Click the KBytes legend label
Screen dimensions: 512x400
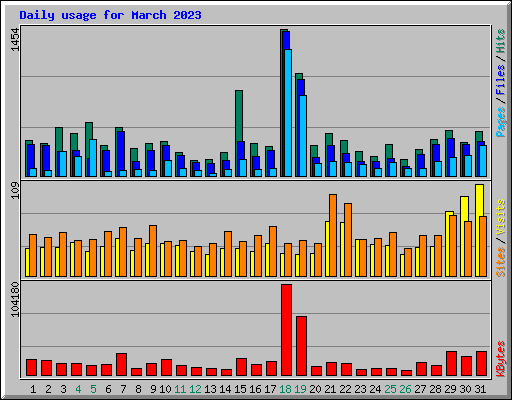pyautogui.click(x=501, y=359)
